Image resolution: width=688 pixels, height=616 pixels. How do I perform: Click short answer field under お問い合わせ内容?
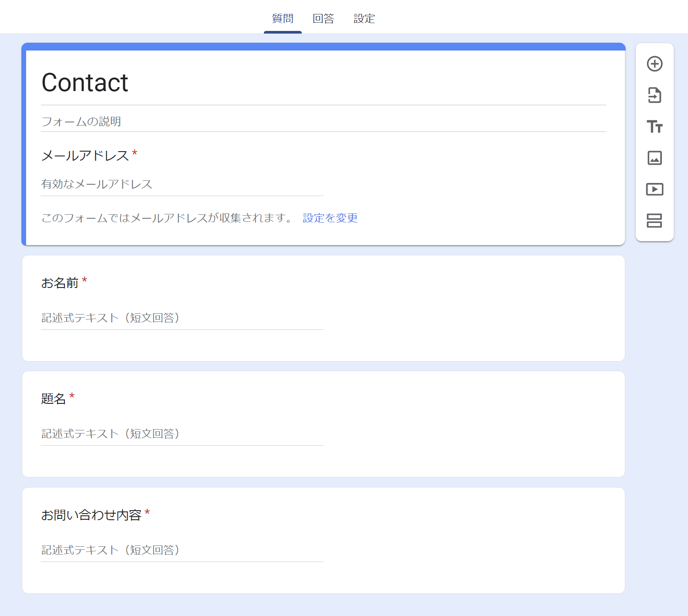182,550
